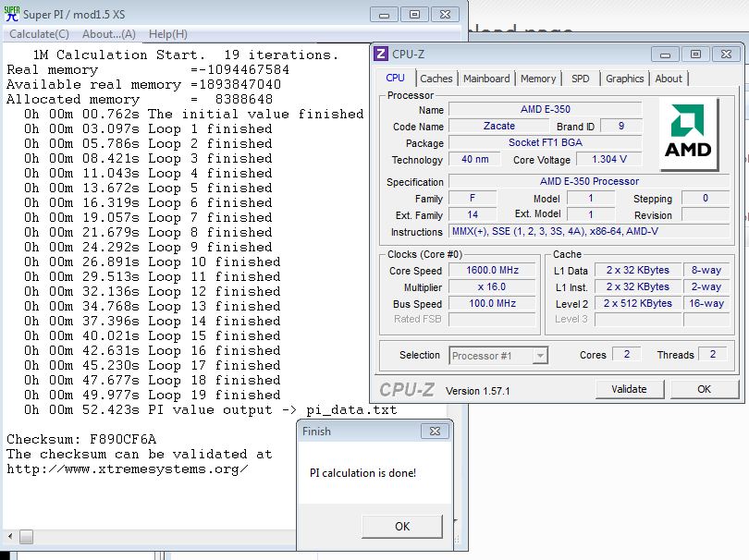Click the Loop 10 finished line

click(152, 262)
